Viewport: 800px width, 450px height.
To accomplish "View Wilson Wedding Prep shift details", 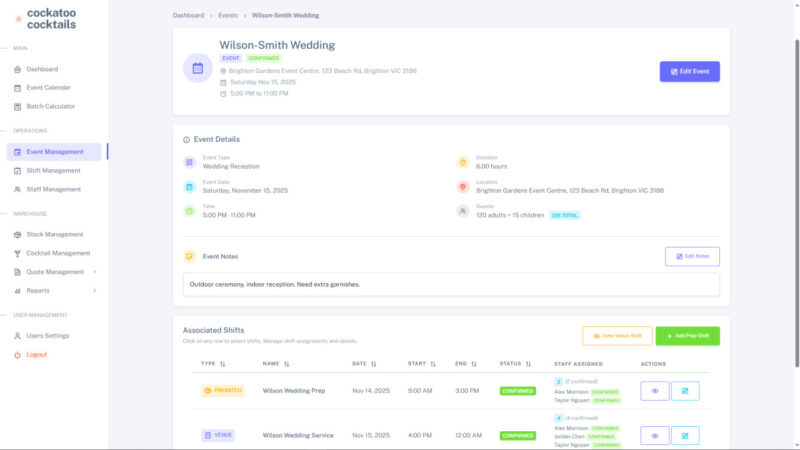I will pos(655,391).
